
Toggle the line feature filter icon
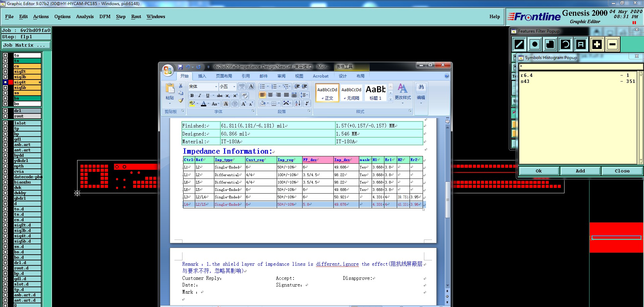click(x=519, y=44)
